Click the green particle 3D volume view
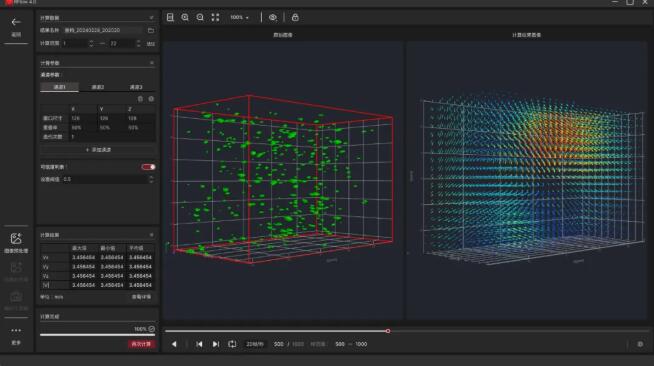The width and height of the screenshot is (654, 366). pyautogui.click(x=283, y=180)
